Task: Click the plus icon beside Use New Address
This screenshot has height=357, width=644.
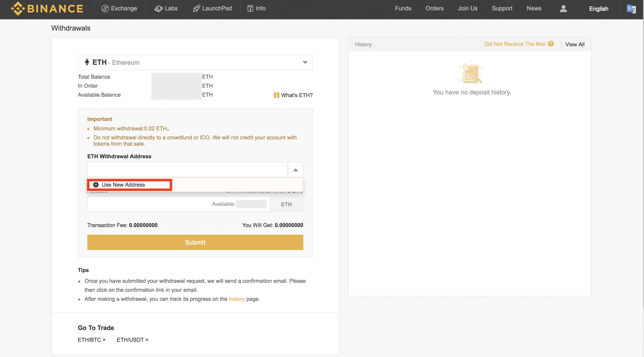Action: (96, 185)
